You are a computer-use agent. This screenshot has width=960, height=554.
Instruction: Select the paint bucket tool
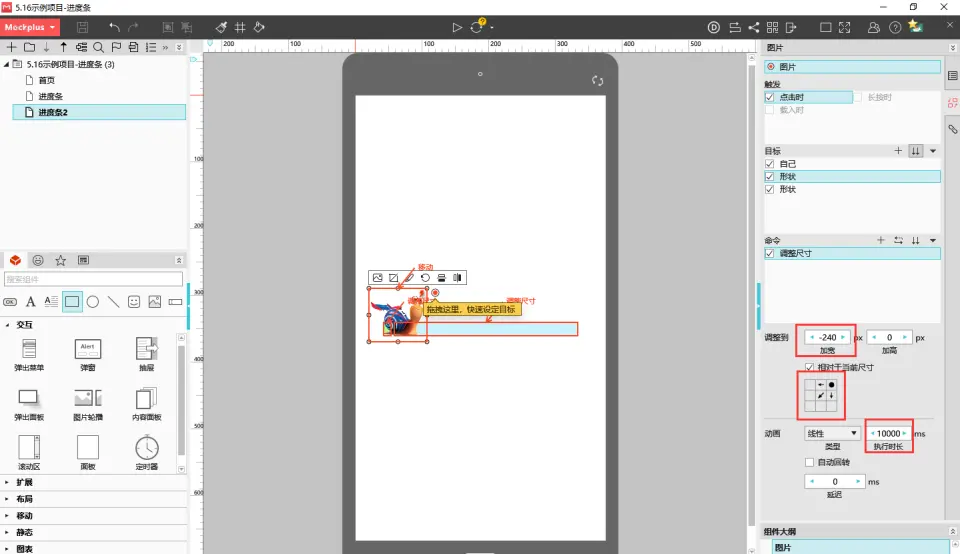point(259,27)
